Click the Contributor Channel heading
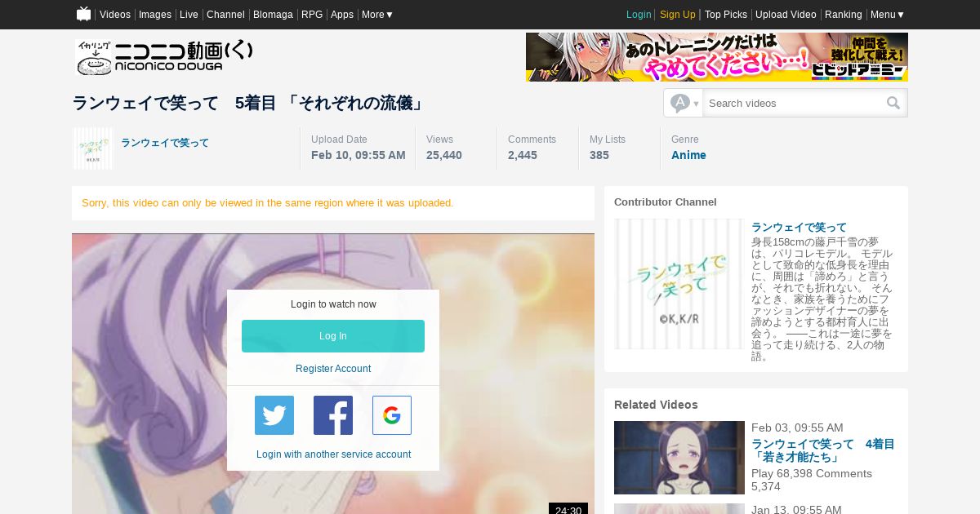Image resolution: width=980 pixels, height=514 pixels. click(666, 202)
